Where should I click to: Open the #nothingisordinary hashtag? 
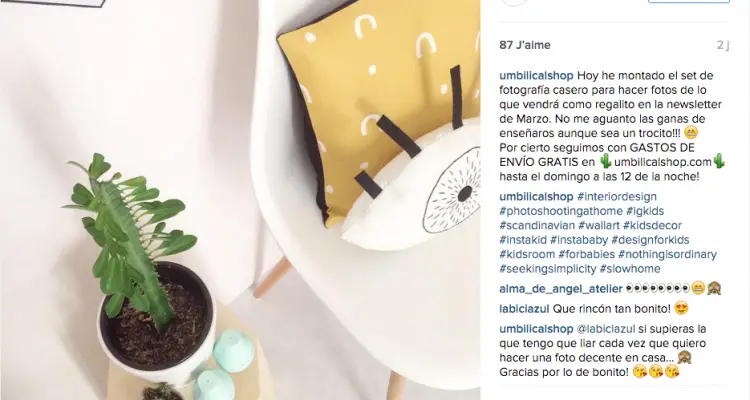pyautogui.click(x=667, y=254)
